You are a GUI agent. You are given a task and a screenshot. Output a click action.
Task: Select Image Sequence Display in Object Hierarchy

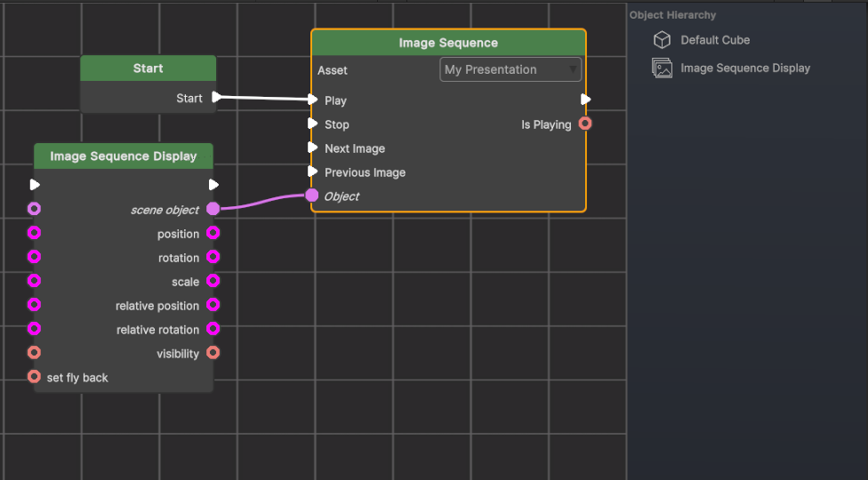pyautogui.click(x=745, y=68)
